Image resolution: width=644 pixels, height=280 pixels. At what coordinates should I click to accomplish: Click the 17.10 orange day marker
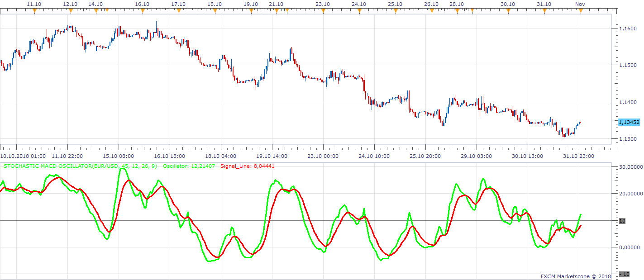[x=178, y=11]
